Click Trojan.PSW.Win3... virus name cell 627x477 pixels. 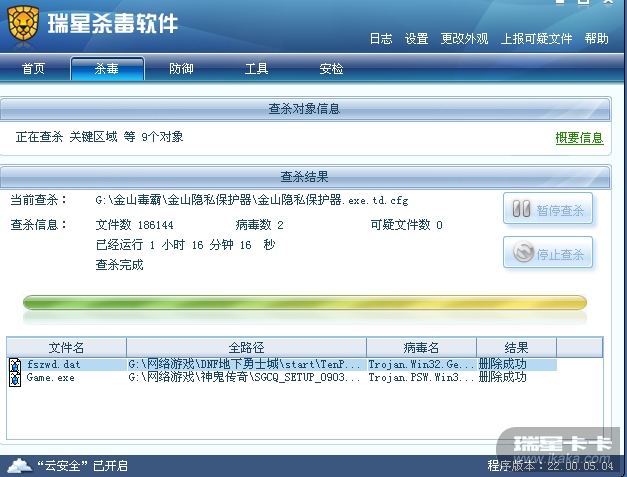(x=421, y=377)
